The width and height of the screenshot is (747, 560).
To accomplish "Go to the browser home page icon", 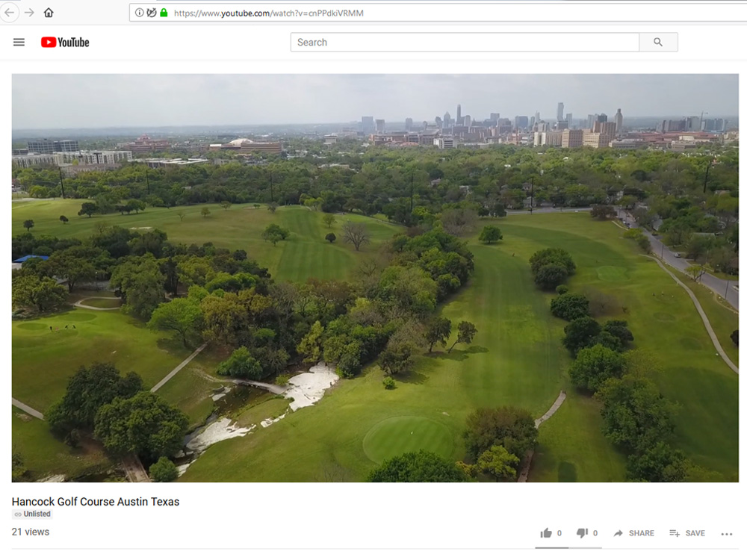I will click(49, 13).
